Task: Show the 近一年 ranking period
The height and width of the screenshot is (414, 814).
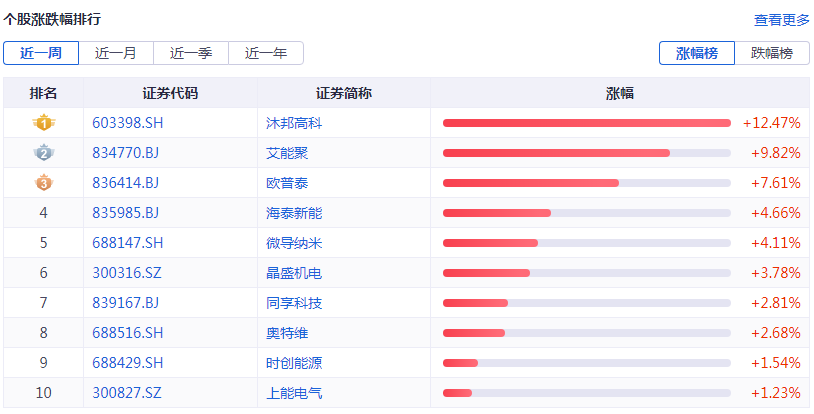Action: pos(265,54)
